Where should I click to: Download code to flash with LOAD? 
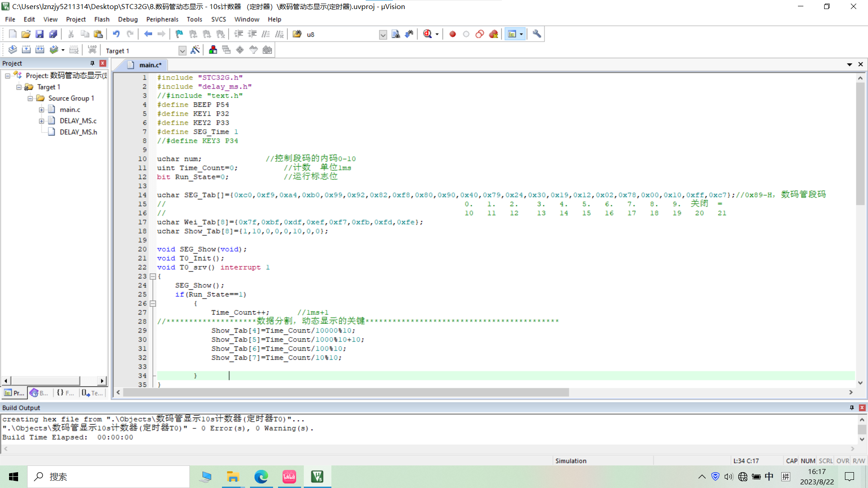click(x=92, y=50)
